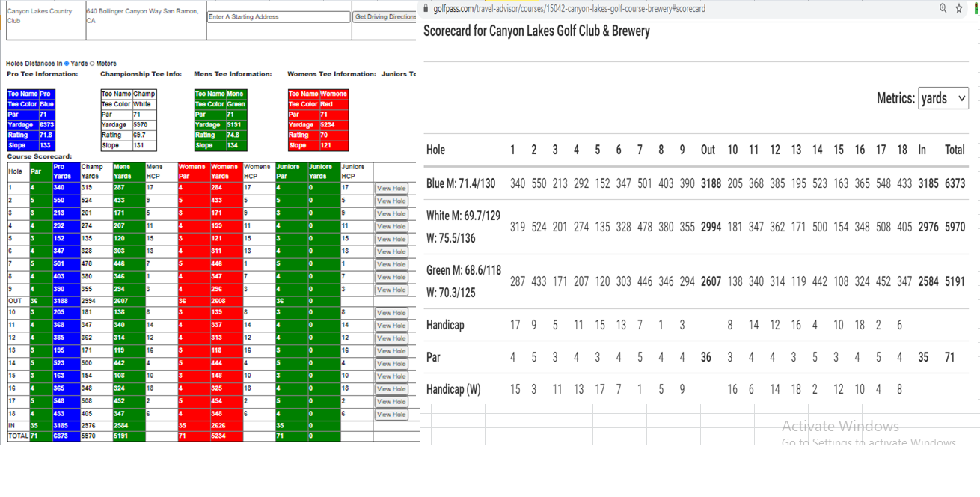Click the 'TOTAL' row label in left scorecard
The width and height of the screenshot is (980, 497).
(18, 436)
